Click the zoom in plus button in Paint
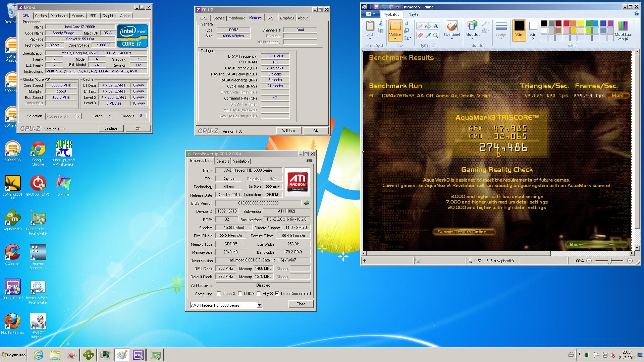This screenshot has width=644, height=362. 630,261
